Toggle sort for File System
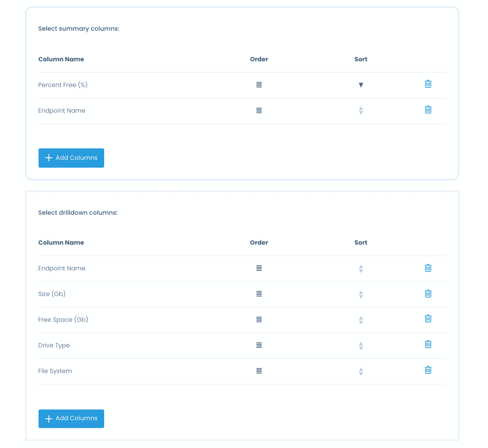The width and height of the screenshot is (488, 448). 361,372
